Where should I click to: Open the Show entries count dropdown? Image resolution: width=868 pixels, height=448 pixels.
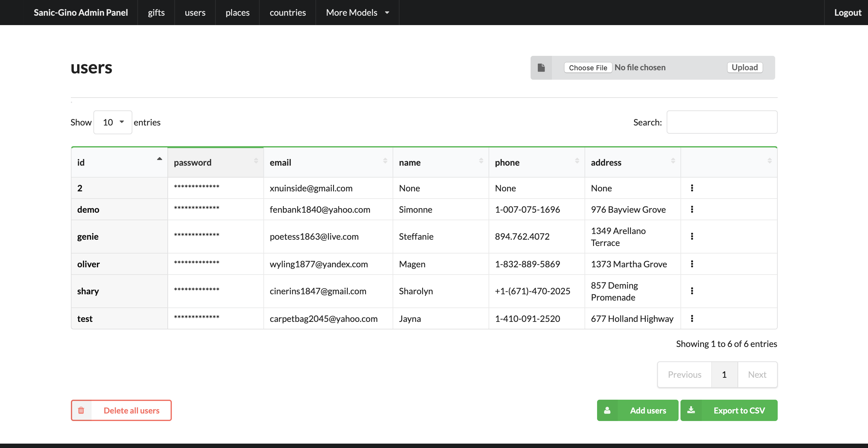[113, 122]
